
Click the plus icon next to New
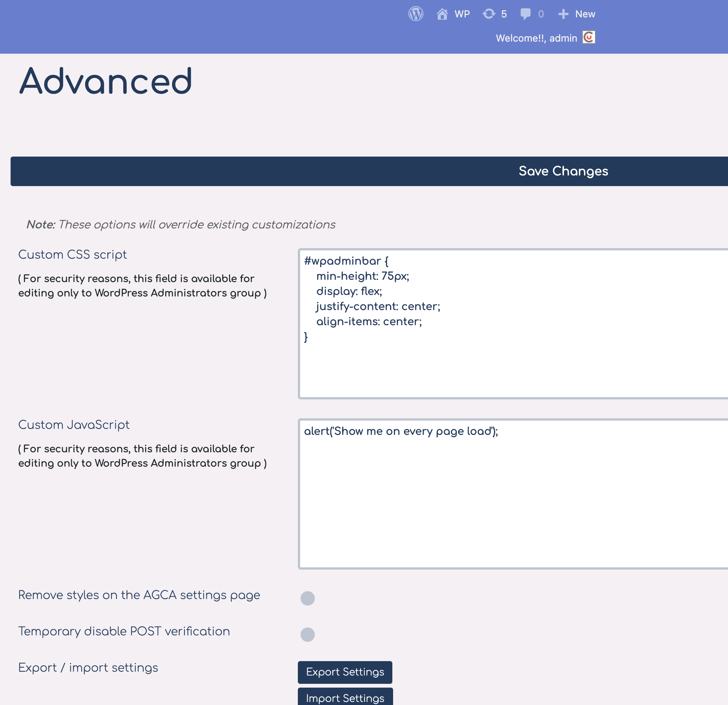point(563,14)
